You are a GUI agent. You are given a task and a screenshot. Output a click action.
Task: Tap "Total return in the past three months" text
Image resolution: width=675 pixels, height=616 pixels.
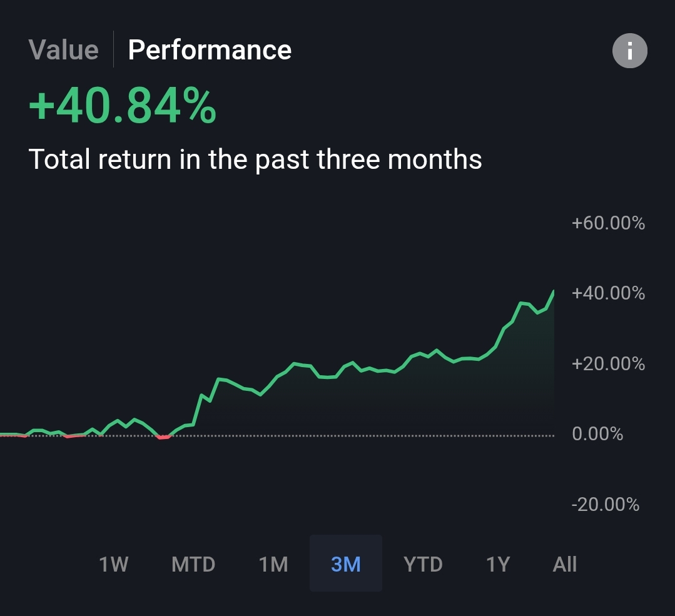[x=255, y=159]
